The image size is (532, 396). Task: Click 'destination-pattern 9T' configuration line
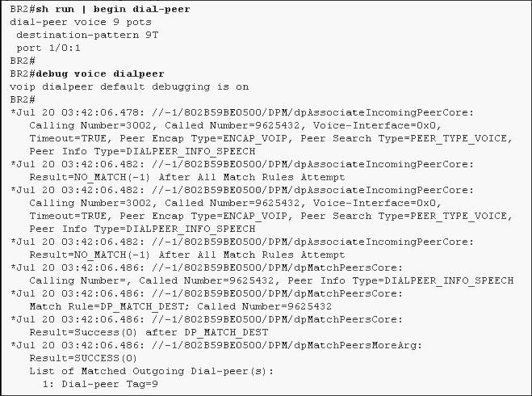pyautogui.click(x=87, y=35)
